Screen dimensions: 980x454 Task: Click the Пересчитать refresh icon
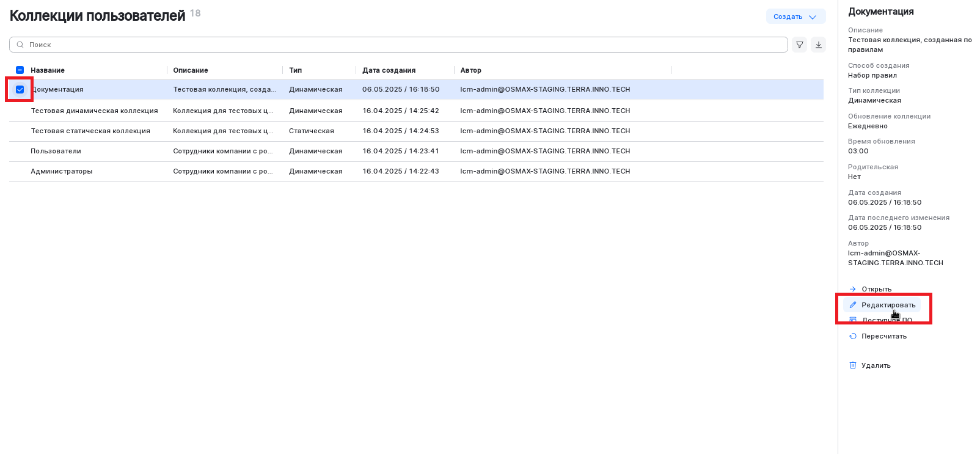853,336
